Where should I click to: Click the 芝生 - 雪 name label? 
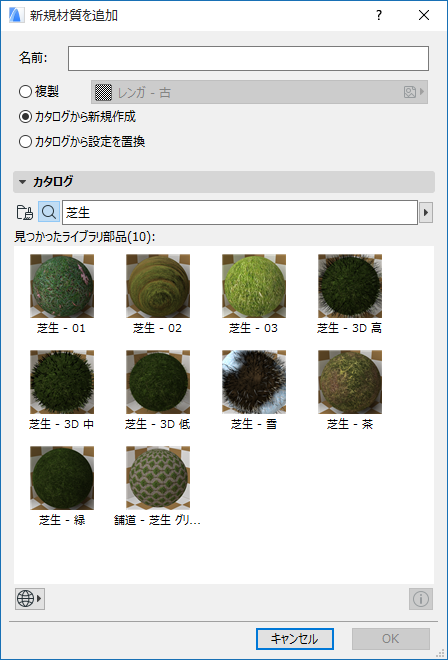[x=254, y=424]
